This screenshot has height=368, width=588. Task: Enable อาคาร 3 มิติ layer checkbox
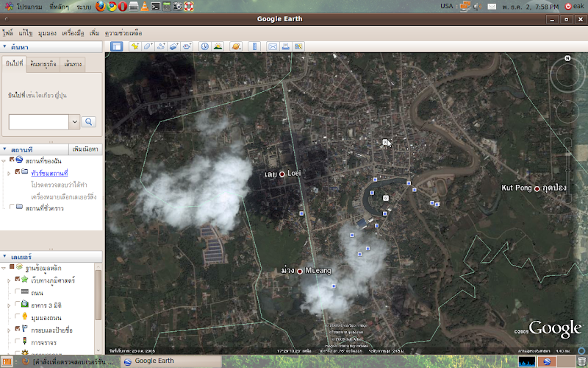17,304
